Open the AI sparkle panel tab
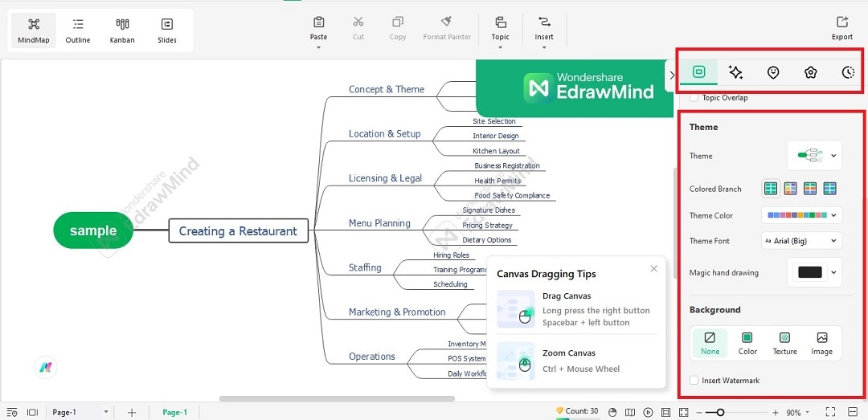The height and width of the screenshot is (420, 868). pos(735,72)
